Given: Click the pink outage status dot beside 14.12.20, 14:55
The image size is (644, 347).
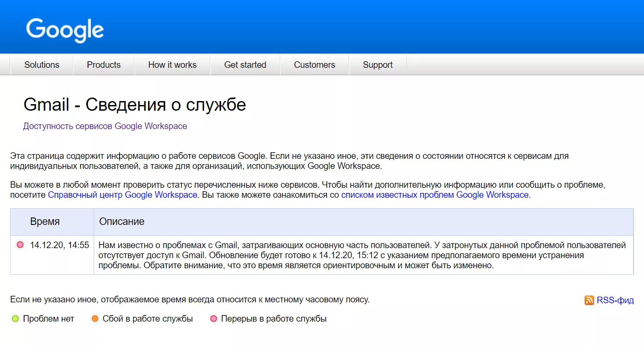Looking at the screenshot, I should pos(20,245).
